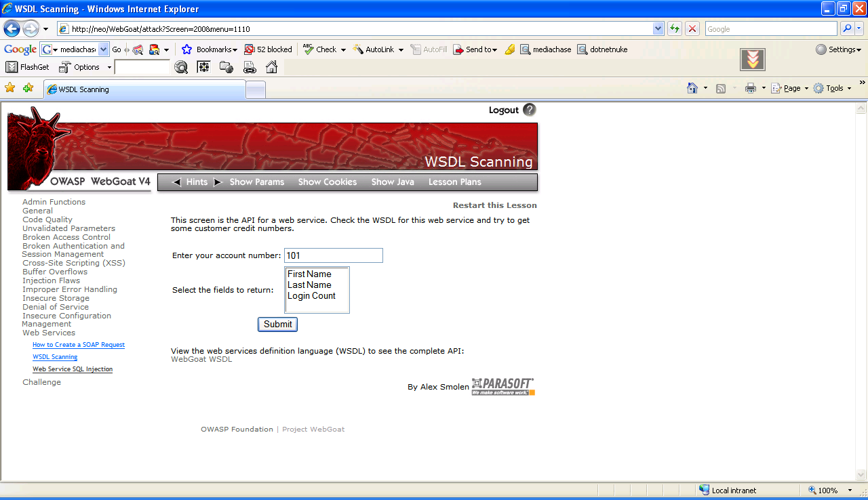
Task: Click the Add to Favorites icon
Action: [28, 88]
